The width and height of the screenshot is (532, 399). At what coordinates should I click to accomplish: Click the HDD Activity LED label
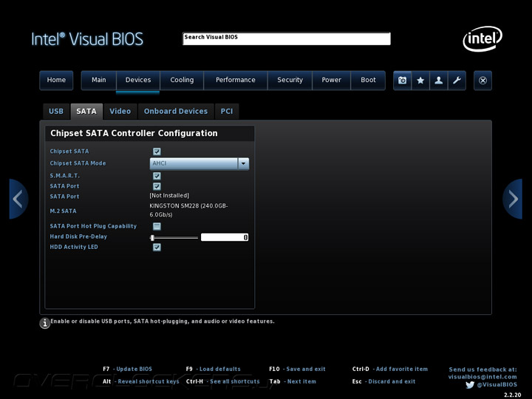(74, 247)
